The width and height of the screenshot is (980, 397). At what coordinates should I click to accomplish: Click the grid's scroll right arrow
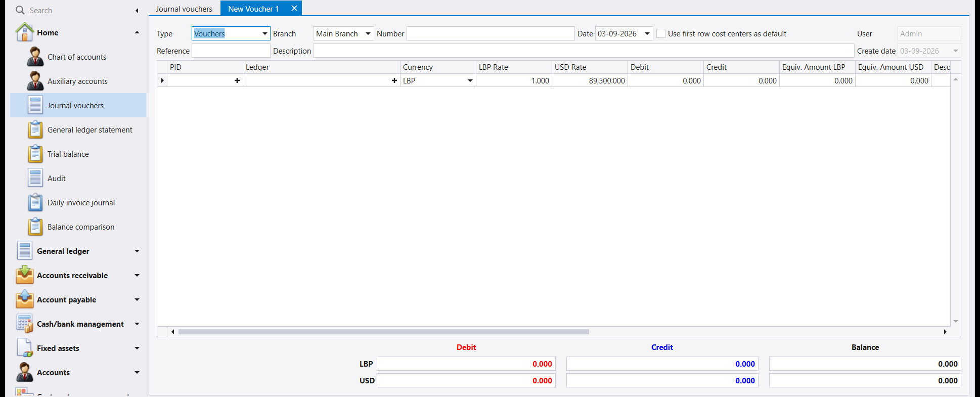point(945,332)
